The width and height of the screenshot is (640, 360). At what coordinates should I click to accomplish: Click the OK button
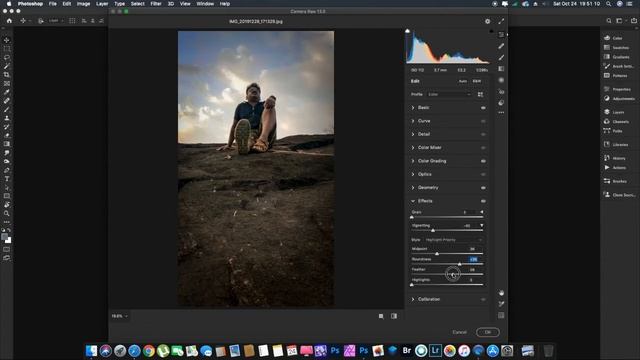click(488, 332)
